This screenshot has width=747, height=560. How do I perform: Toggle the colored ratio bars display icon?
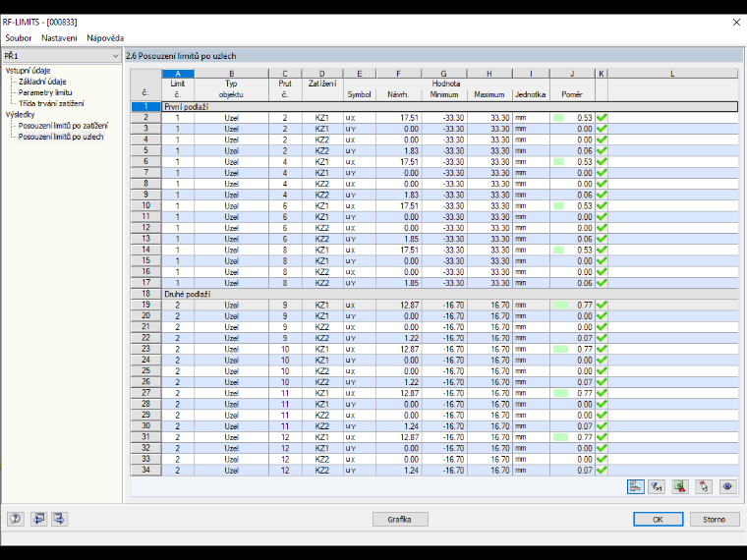[636, 486]
